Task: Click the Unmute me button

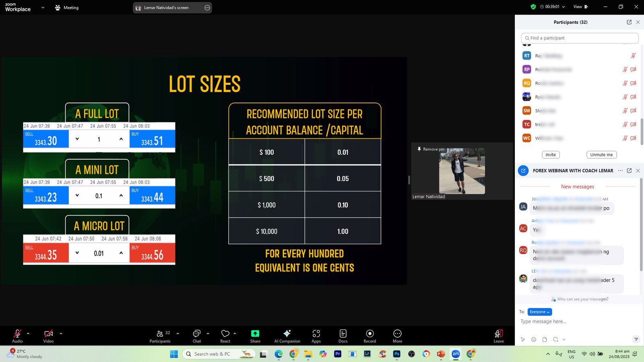Action: [601, 155]
